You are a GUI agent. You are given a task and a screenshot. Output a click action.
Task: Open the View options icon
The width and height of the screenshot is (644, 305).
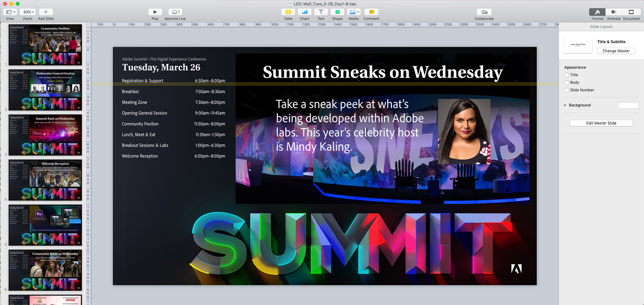[10, 12]
